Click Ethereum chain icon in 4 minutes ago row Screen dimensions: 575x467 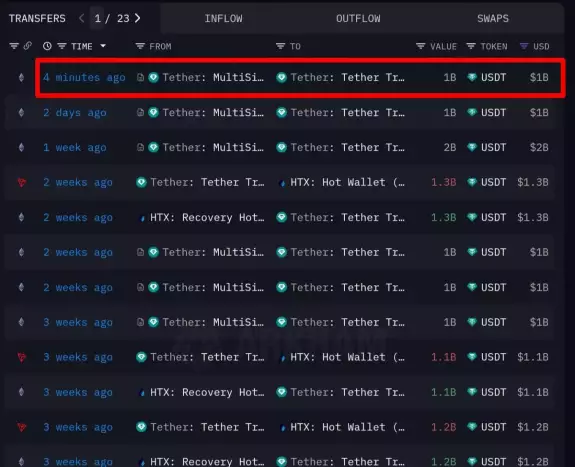(21, 77)
